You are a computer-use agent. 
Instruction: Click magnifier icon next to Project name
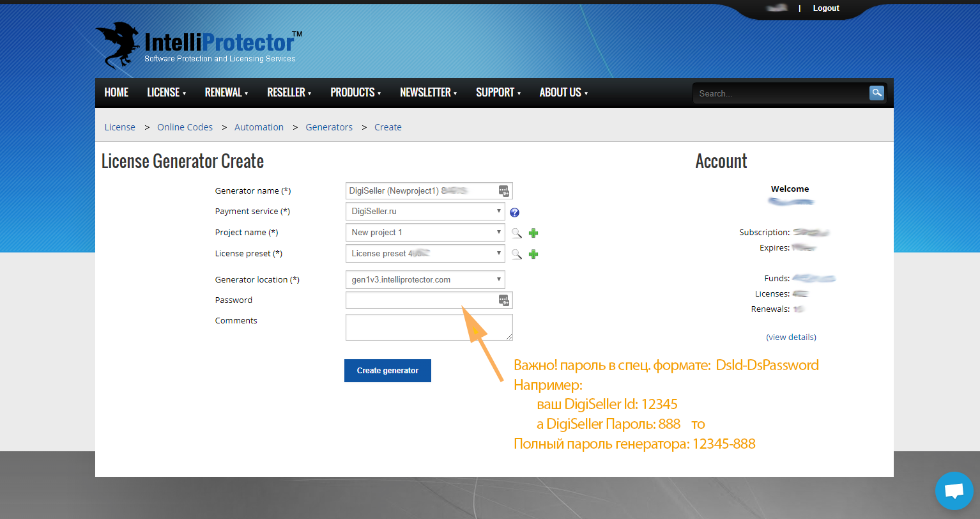[516, 233]
